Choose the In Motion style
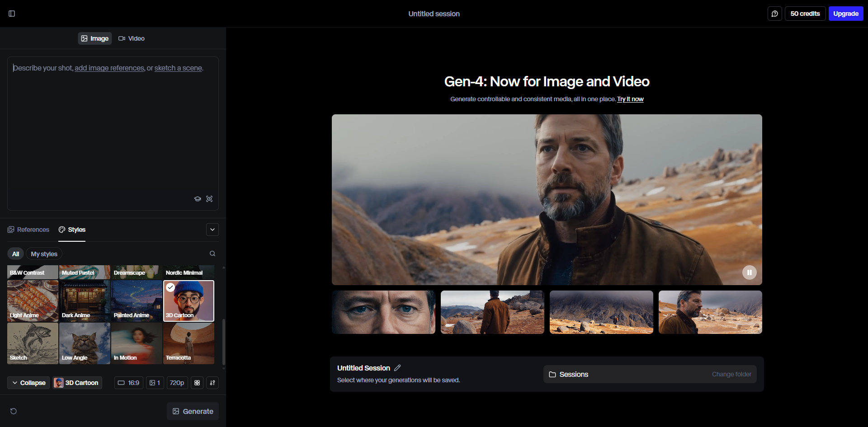The image size is (868, 427). click(x=137, y=343)
